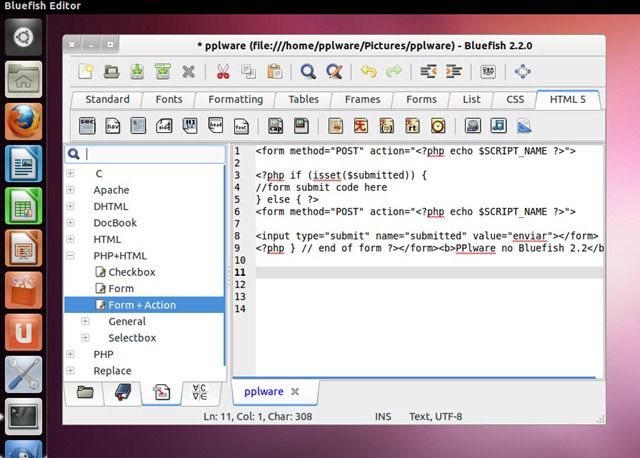The width and height of the screenshot is (640, 458).
Task: Open Terminal from the Ubuntu dock
Action: click(x=23, y=416)
